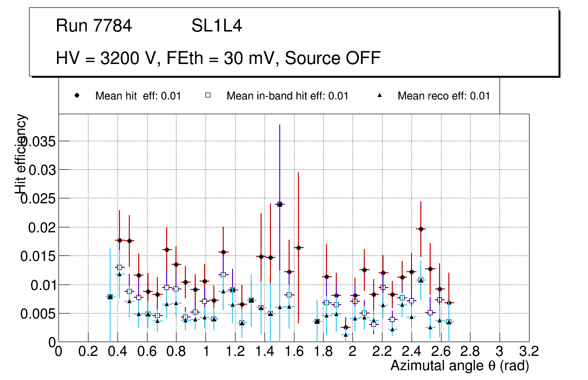Select the black circle point at 1.63 rad
Image resolution: width=588 pixels, height=380 pixels.
[298, 248]
